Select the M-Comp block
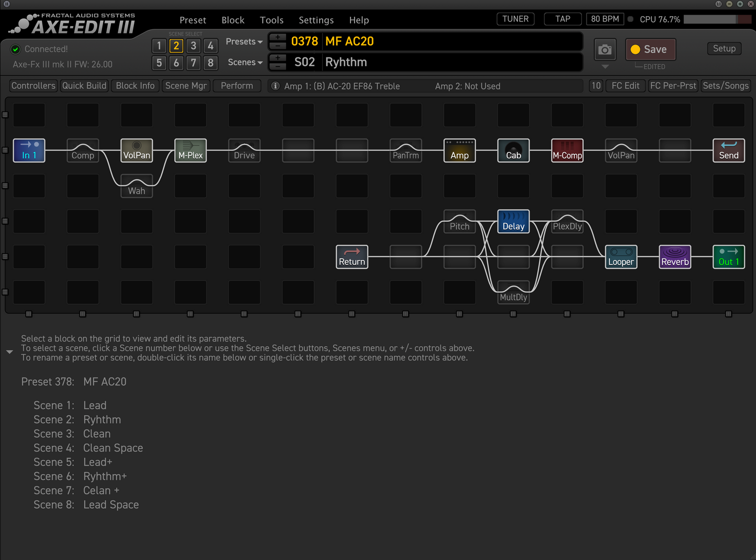Image resolution: width=756 pixels, height=560 pixels. pos(567,151)
